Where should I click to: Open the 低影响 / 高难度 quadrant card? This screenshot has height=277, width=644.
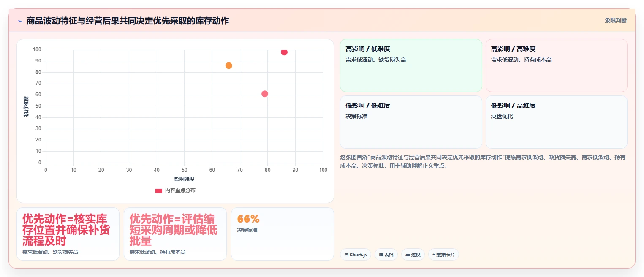pos(556,122)
